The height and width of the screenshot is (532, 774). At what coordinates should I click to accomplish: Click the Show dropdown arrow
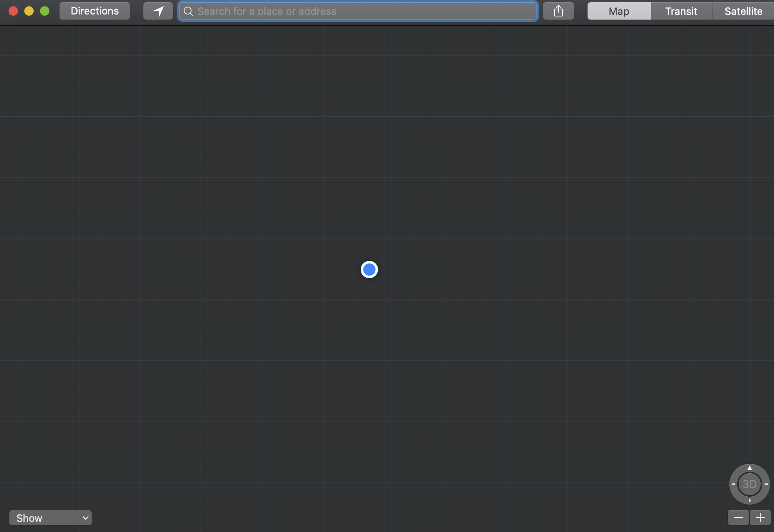(85, 518)
